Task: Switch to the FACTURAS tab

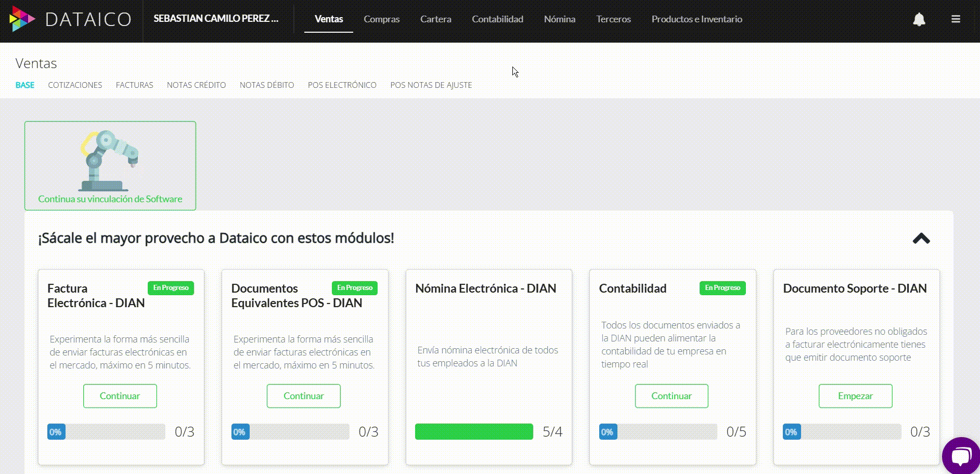Action: pos(134,85)
